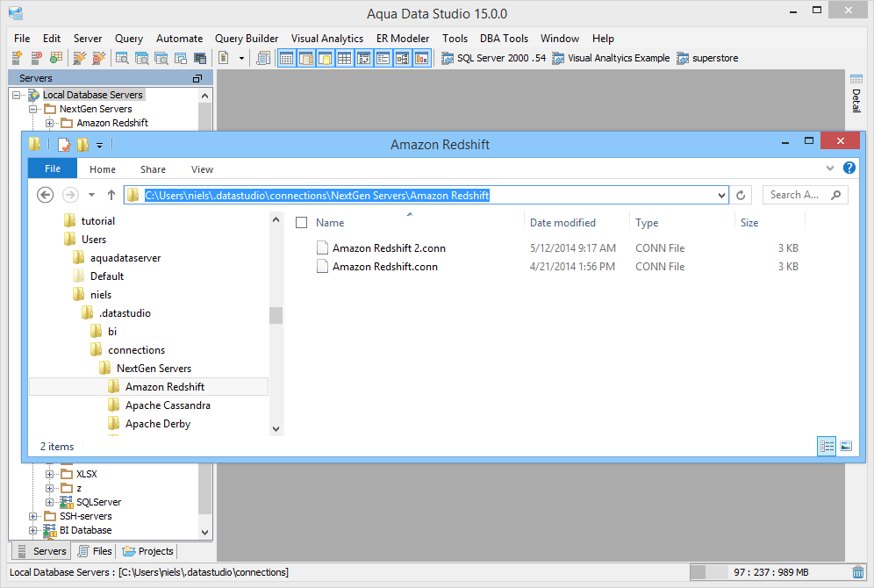Click the connect plug icon in toolbar

coord(80,57)
